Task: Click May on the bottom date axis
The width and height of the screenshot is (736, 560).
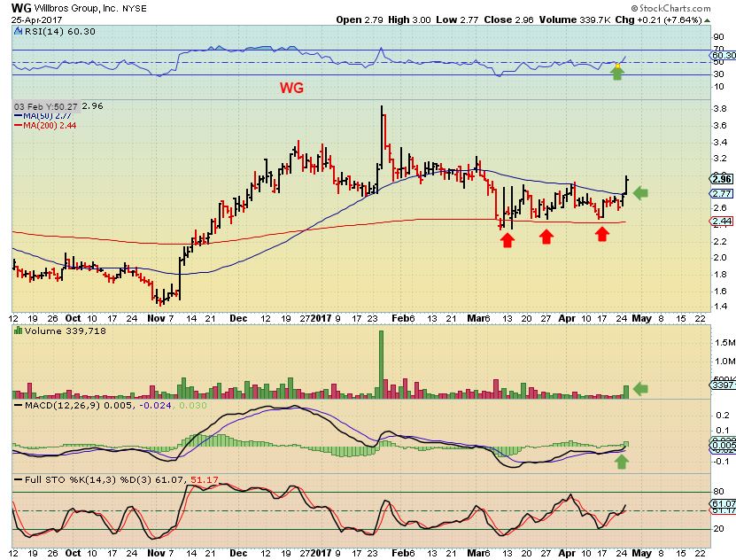Action: tap(641, 553)
